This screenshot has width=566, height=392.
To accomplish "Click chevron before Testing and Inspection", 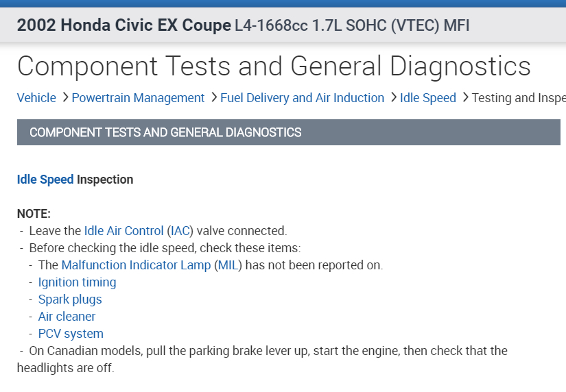I will point(465,97).
